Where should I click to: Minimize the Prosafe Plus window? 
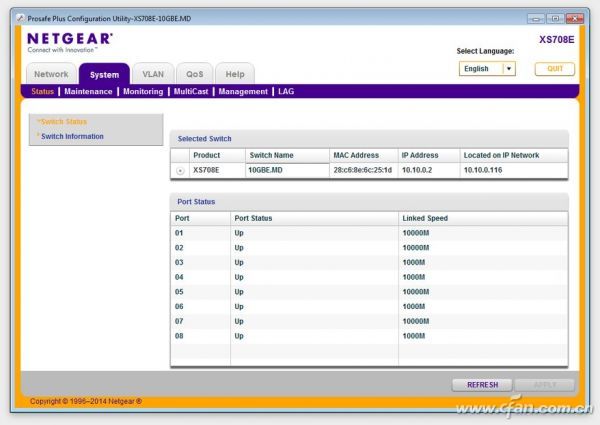click(x=536, y=18)
